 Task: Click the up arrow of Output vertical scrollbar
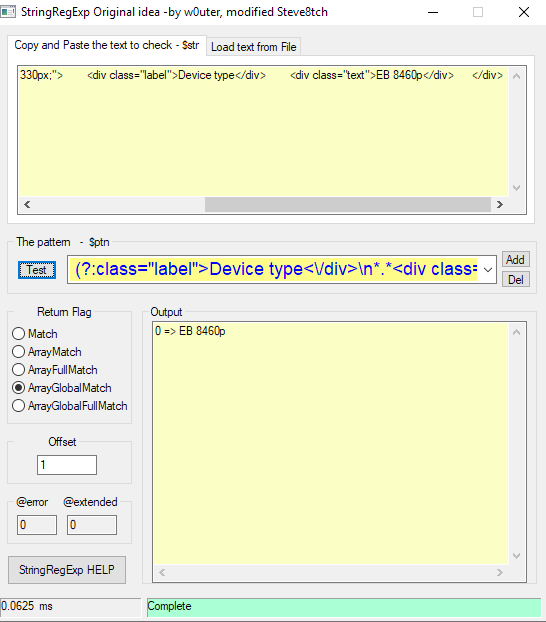pyautogui.click(x=516, y=332)
